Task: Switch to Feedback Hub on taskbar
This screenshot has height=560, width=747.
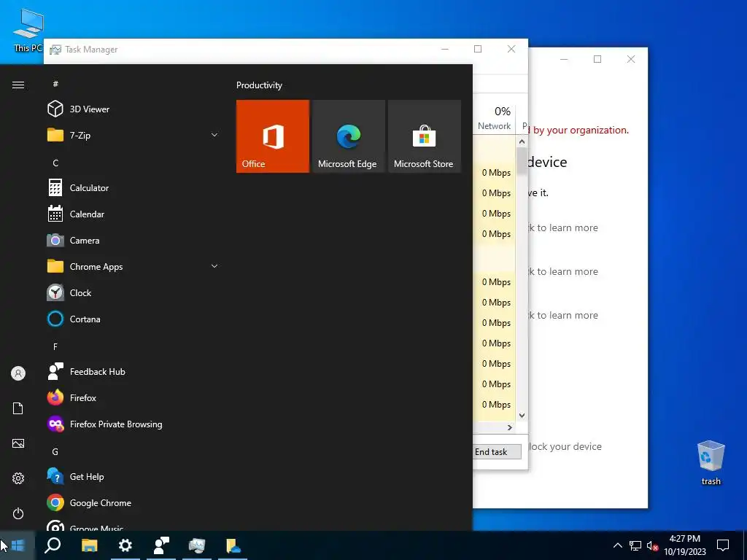Action: 161,545
